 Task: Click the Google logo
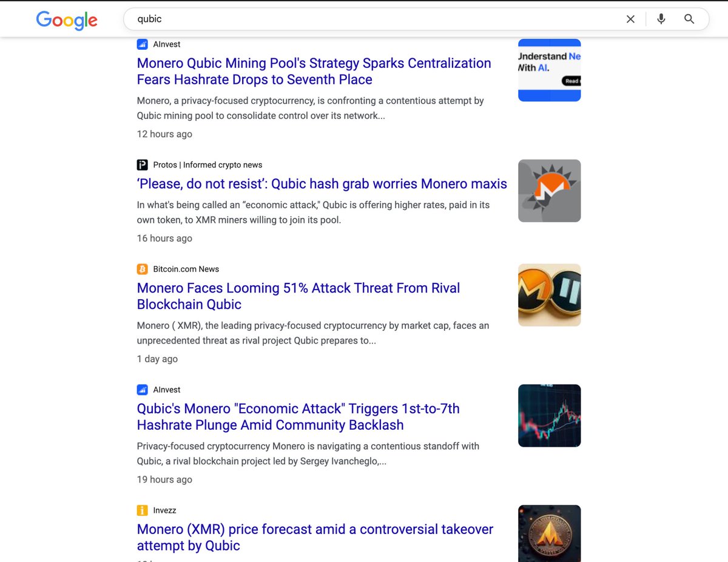click(67, 20)
